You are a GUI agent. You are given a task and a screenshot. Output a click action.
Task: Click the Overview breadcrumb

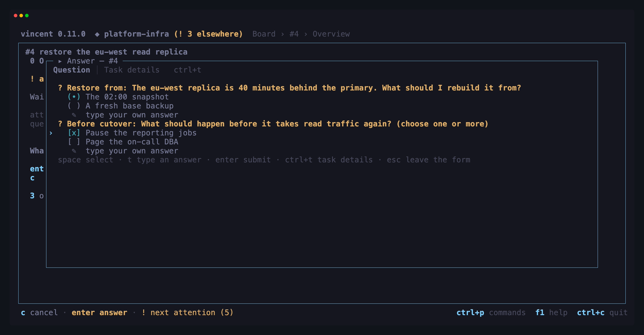(x=331, y=34)
